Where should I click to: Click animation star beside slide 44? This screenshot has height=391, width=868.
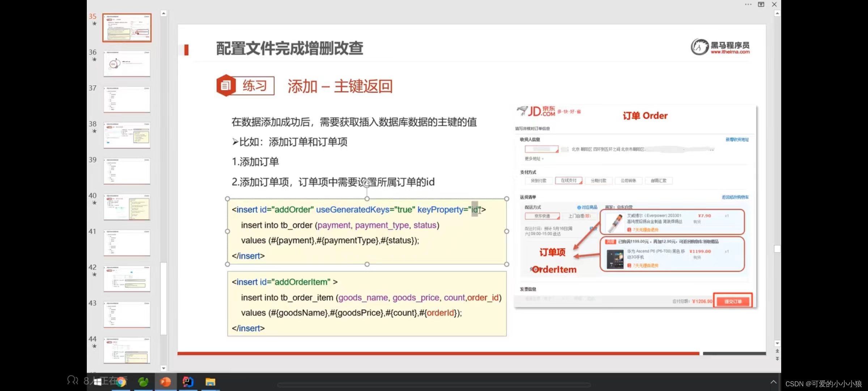click(x=94, y=346)
